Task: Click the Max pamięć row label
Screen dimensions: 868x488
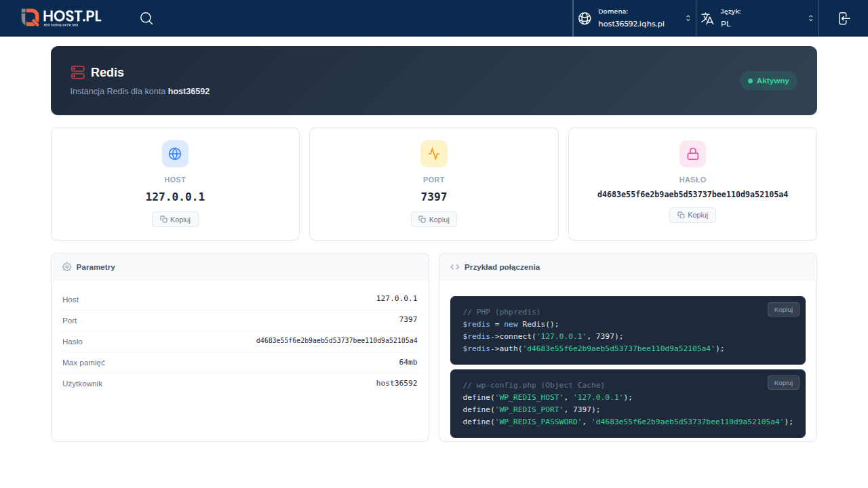Action: [83, 363]
